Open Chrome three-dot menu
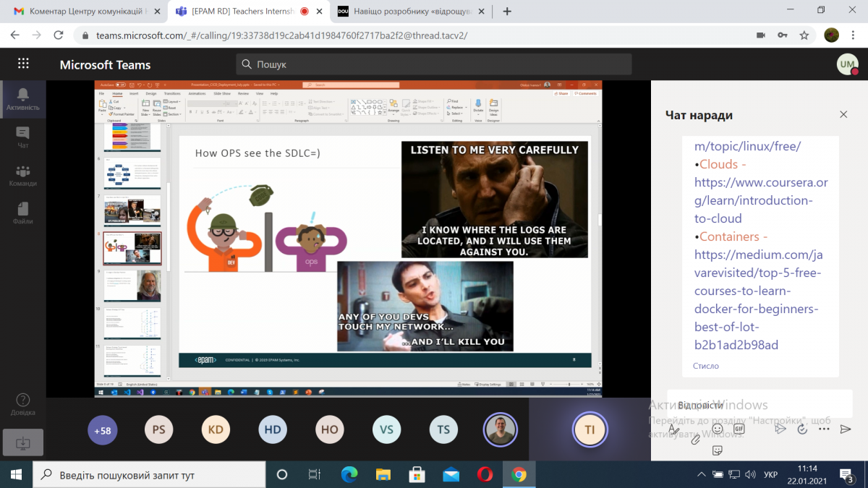 (x=854, y=35)
